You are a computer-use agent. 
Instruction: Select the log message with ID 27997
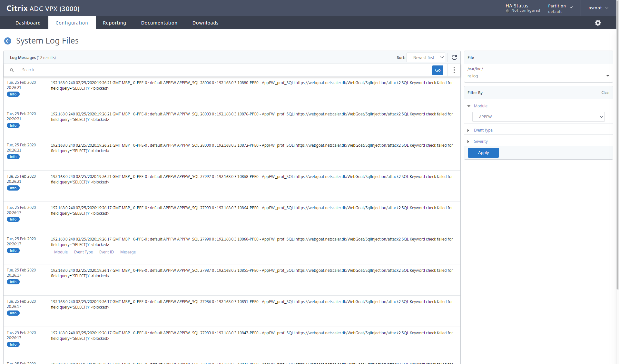coord(232,186)
